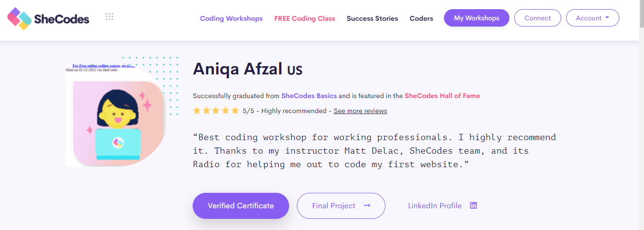Click the arrow icon in Final Project
Viewport: 644px width, 230px height.
coord(367,205)
